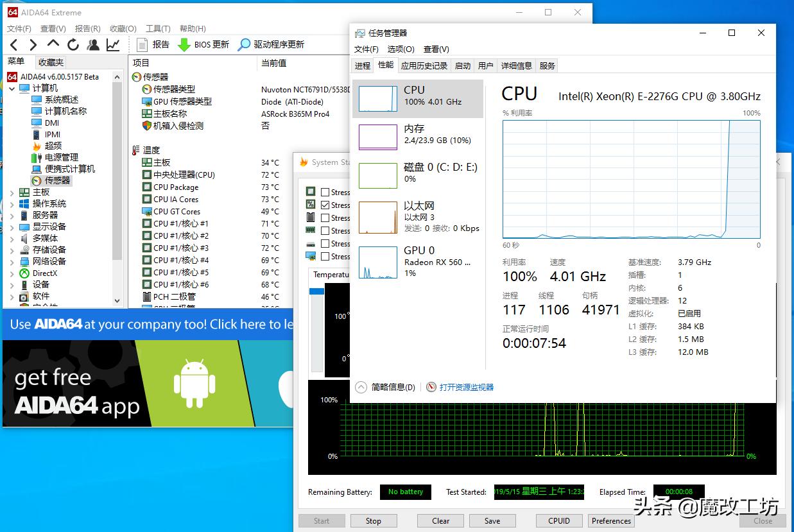Click blue slider in stability test graph
The image size is (794, 532).
pyautogui.click(x=316, y=291)
